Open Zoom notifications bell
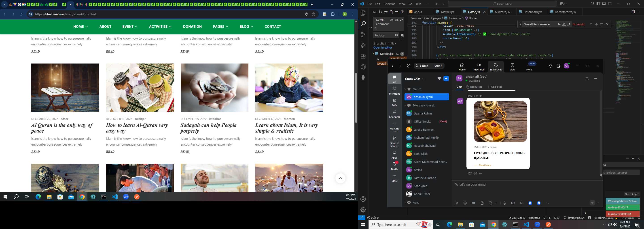 pos(551,66)
